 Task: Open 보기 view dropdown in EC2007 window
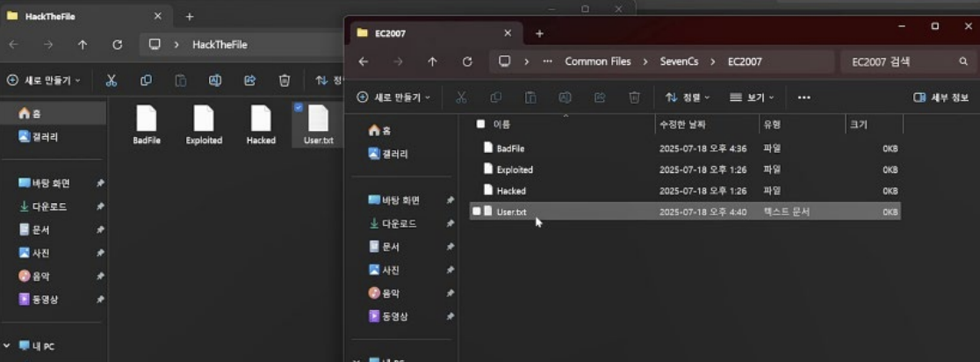pyautogui.click(x=752, y=98)
